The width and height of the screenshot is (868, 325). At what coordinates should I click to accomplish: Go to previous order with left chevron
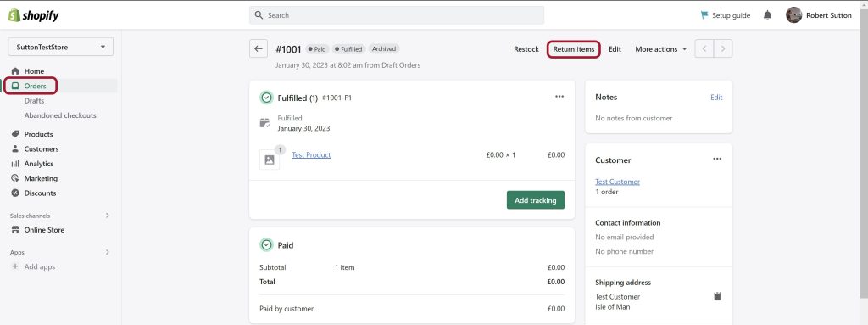tap(704, 49)
